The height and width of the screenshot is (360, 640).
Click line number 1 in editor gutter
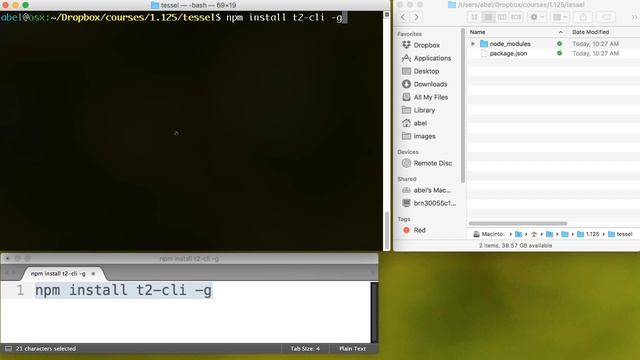(20, 291)
